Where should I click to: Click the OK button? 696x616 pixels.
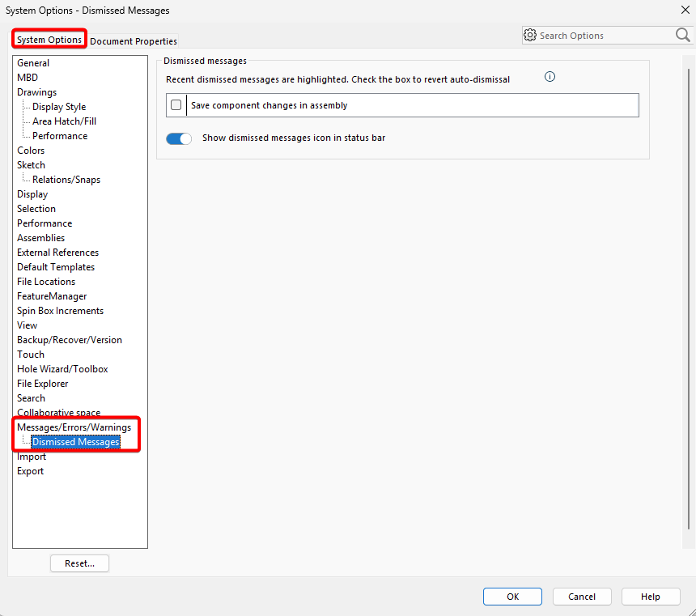pos(512,597)
